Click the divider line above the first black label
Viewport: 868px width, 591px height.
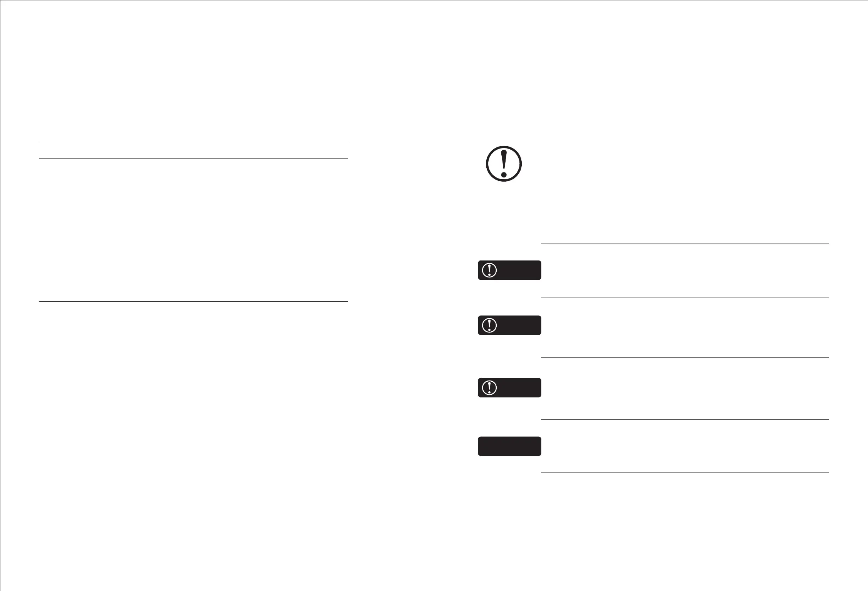(684, 244)
